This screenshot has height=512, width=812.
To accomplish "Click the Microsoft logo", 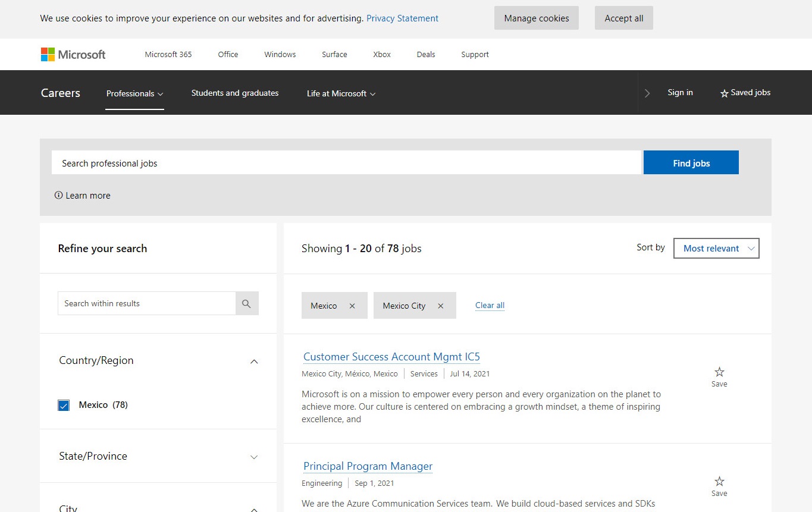I will (x=73, y=55).
